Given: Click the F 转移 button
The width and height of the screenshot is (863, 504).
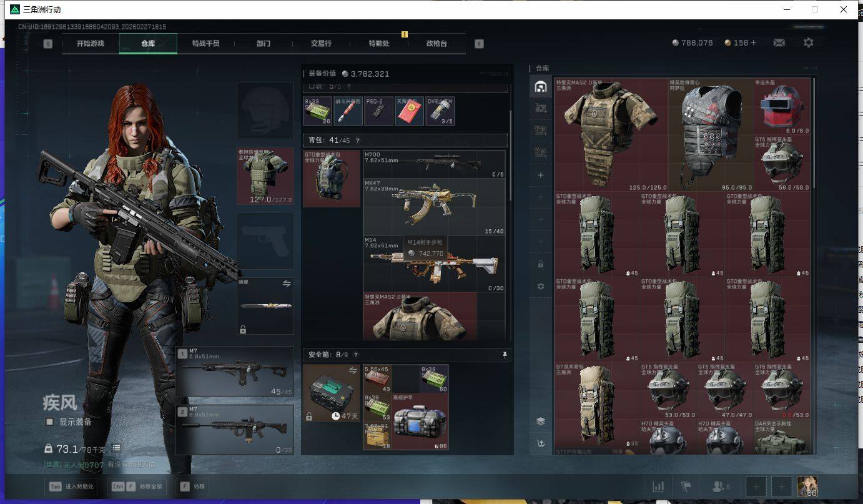Looking at the screenshot, I should click(192, 487).
